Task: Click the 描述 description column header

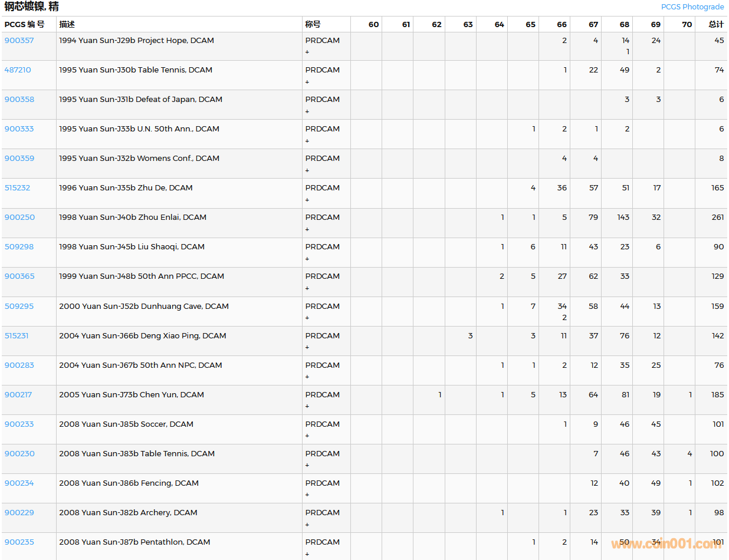Action: [67, 25]
